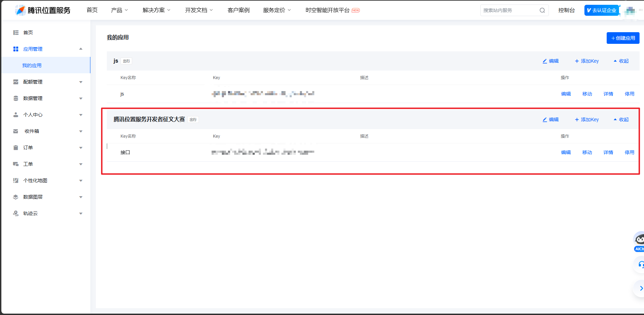Screen dimensions: 644x315
Task: Click the search magnifier icon
Action: coord(542,10)
